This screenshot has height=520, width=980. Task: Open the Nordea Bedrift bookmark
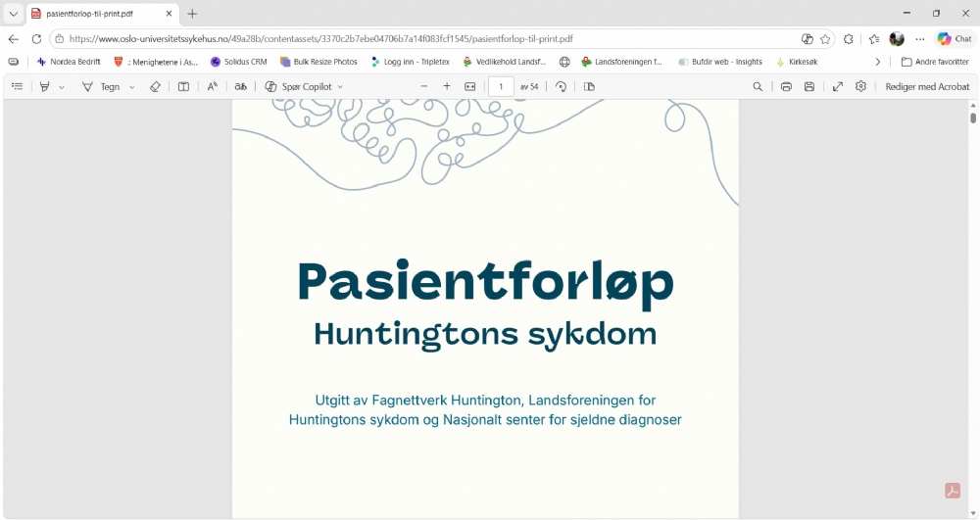click(69, 62)
